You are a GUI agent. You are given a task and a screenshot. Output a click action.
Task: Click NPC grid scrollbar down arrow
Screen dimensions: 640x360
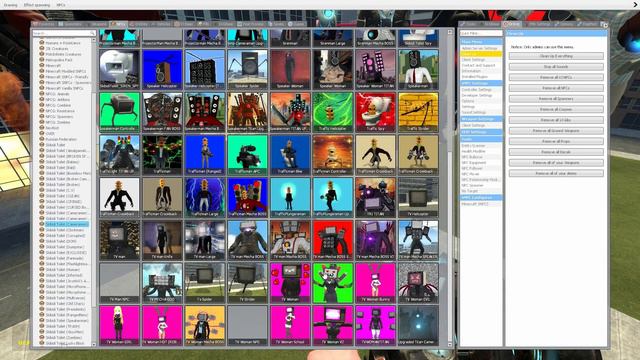(x=450, y=344)
